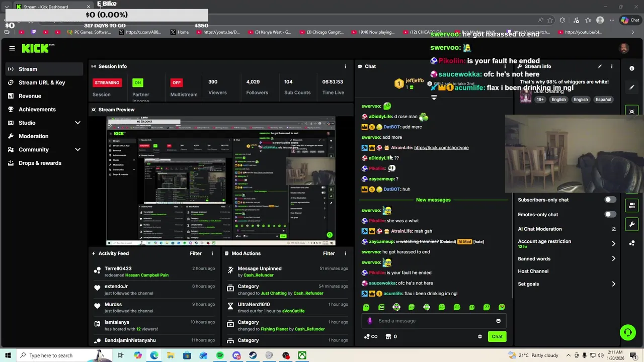The width and height of the screenshot is (644, 362).
Task: Open the kick.com/shortypie link
Action: (x=441, y=148)
